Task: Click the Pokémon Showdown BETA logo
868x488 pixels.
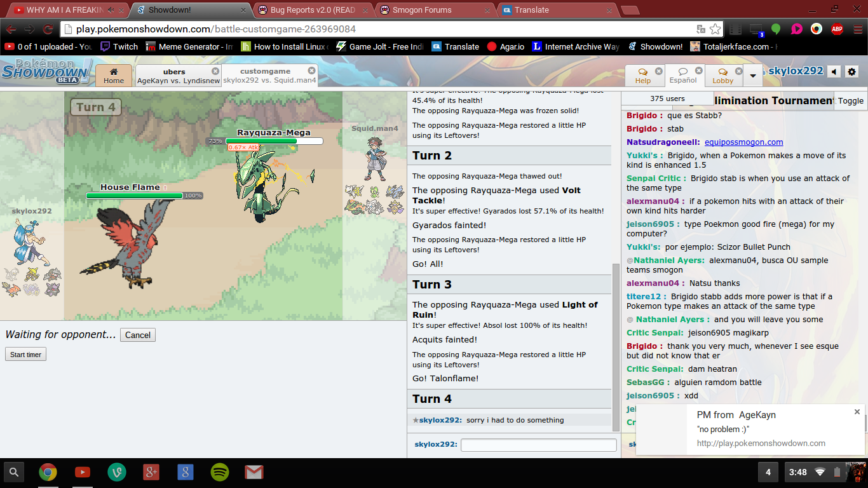Action: coord(46,72)
